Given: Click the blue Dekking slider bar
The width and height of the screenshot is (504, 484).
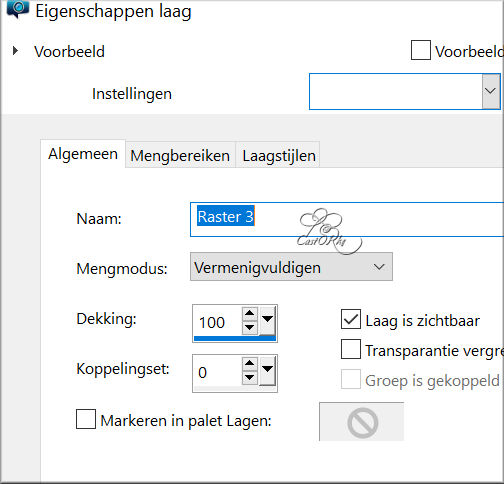Looking at the screenshot, I should [235, 339].
